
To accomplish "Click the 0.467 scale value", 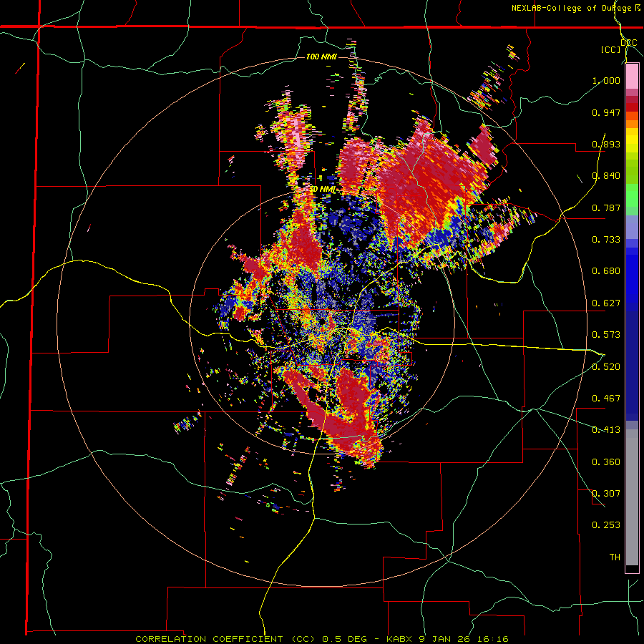I will (x=606, y=399).
